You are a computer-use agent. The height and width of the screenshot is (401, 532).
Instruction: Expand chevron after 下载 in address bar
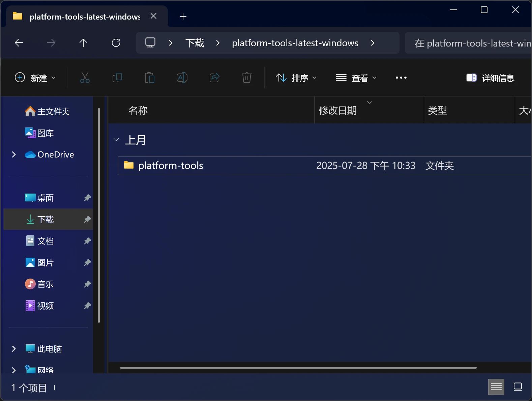tap(218, 43)
